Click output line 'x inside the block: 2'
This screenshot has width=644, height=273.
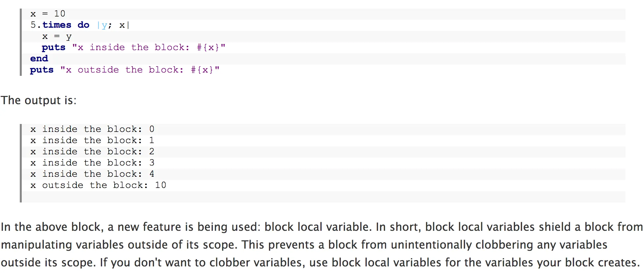(x=92, y=152)
